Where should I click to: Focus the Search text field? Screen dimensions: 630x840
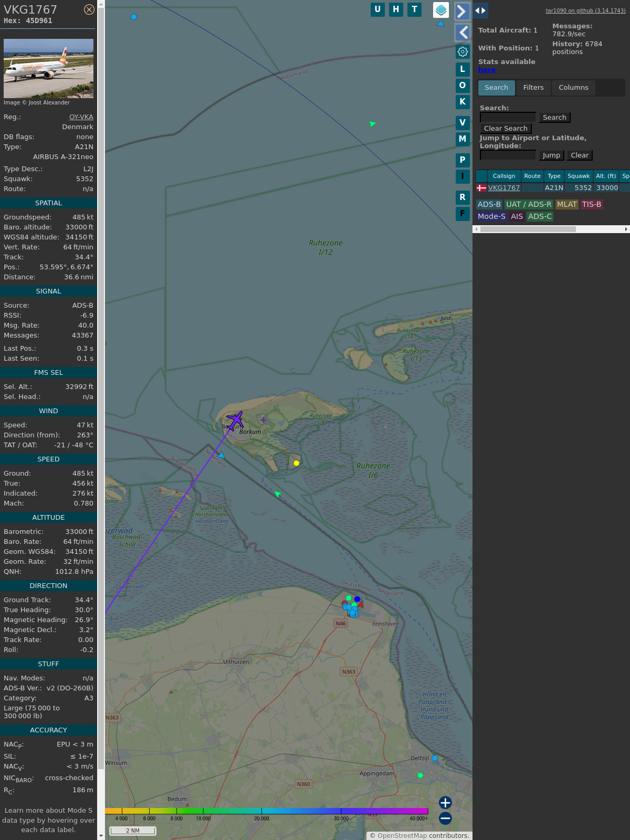[x=508, y=118]
